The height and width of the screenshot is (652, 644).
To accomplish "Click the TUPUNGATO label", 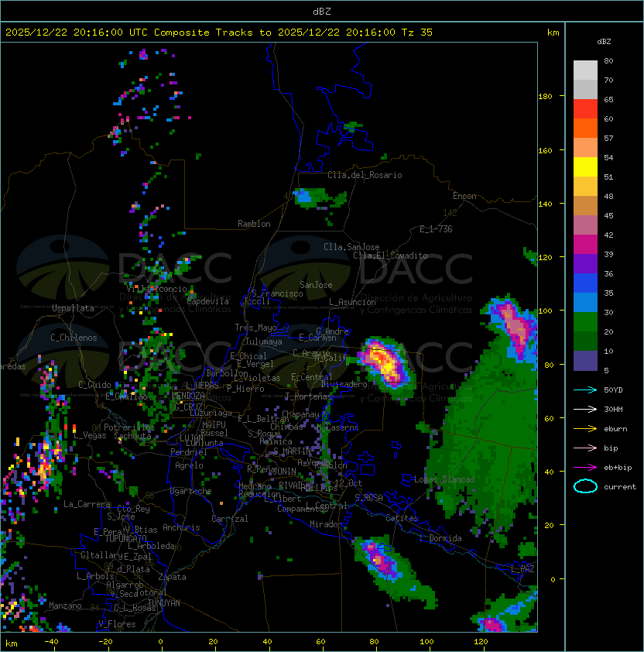I will (125, 539).
